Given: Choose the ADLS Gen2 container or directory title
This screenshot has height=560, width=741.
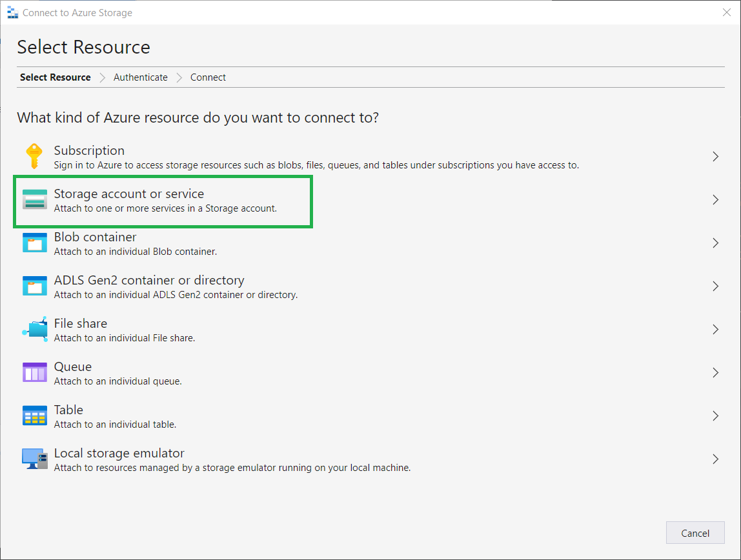Looking at the screenshot, I should click(149, 281).
